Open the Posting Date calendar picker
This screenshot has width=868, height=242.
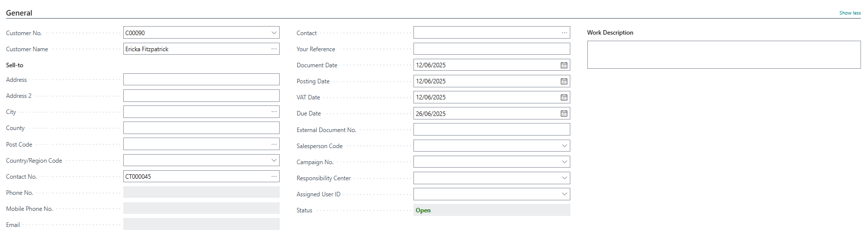(564, 81)
